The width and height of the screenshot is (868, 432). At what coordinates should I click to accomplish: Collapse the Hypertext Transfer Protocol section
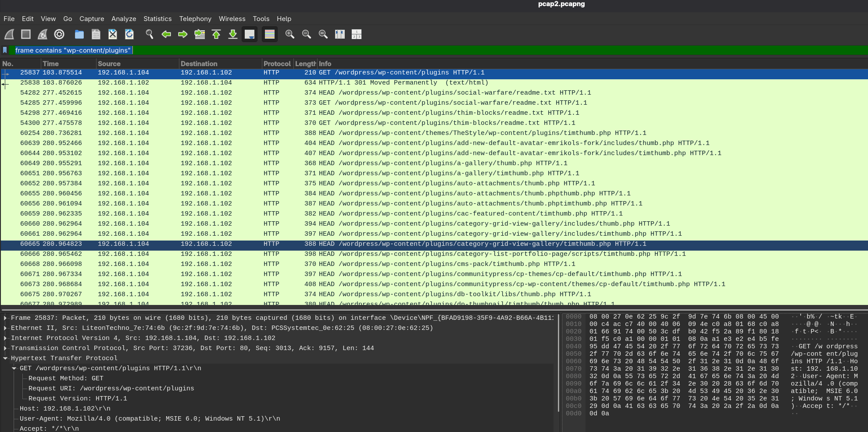tap(5, 358)
